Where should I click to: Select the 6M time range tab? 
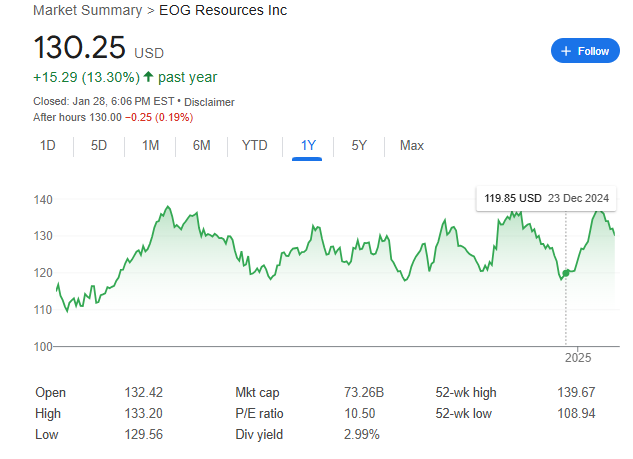tap(201, 145)
